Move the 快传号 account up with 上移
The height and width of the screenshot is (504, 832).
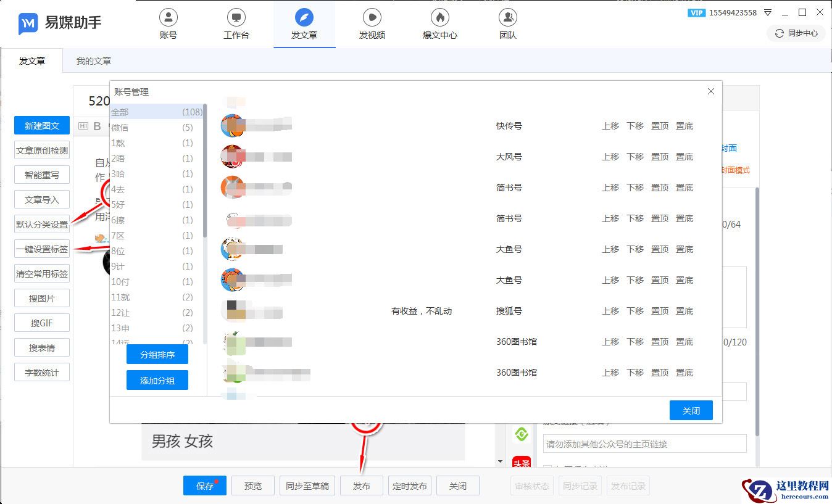[x=610, y=126]
